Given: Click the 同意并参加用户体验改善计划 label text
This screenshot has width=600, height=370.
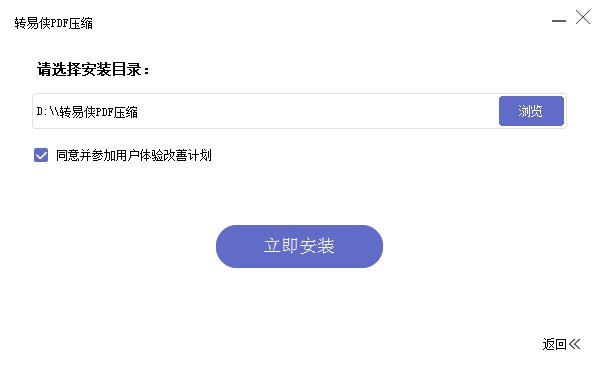Looking at the screenshot, I should click(x=134, y=155).
